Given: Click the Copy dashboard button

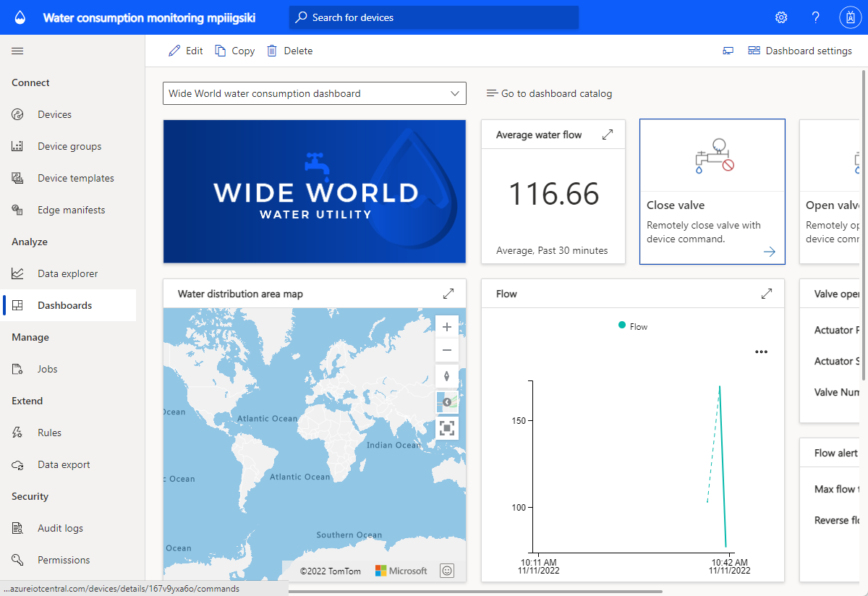Looking at the screenshot, I should coord(235,51).
